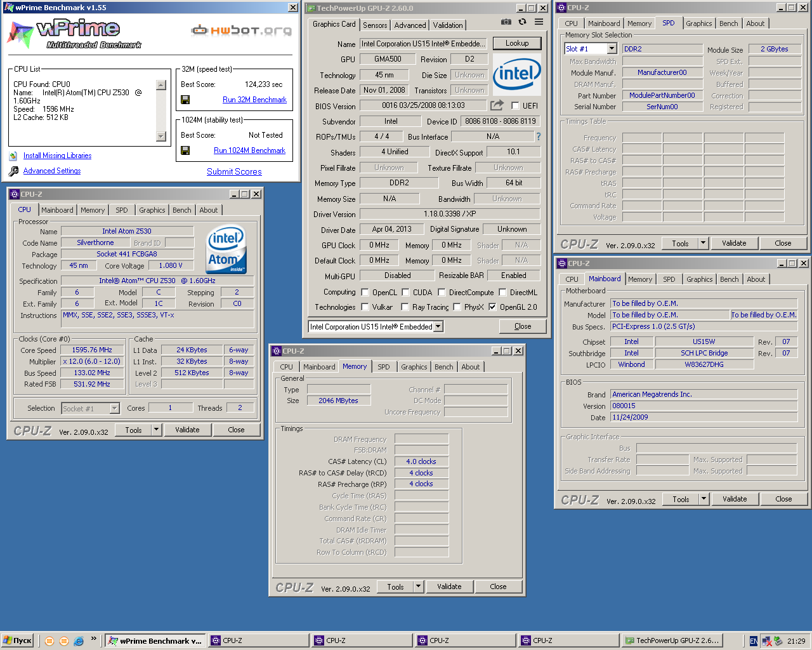
Task: Click the Install Missing Libraries icon
Action: click(13, 156)
